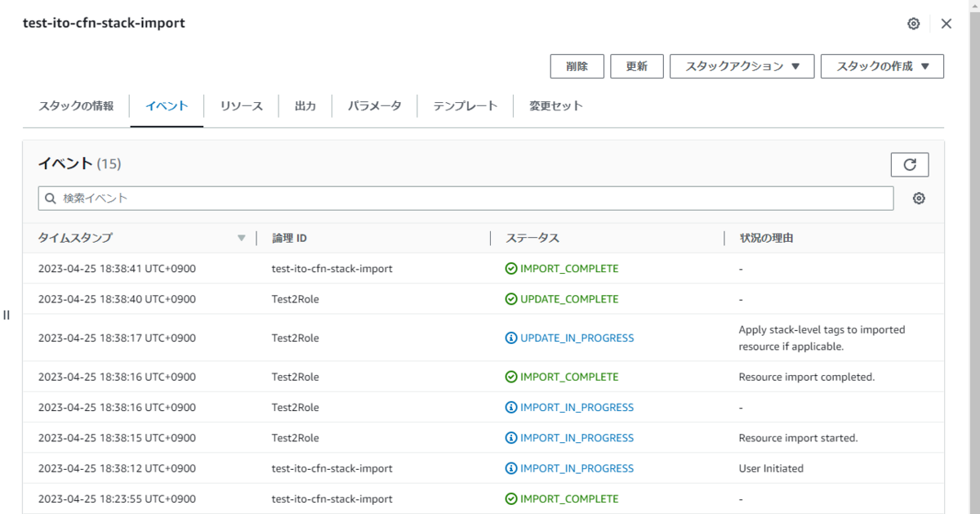Open the 出力 tab
The width and height of the screenshot is (980, 514).
tap(305, 106)
